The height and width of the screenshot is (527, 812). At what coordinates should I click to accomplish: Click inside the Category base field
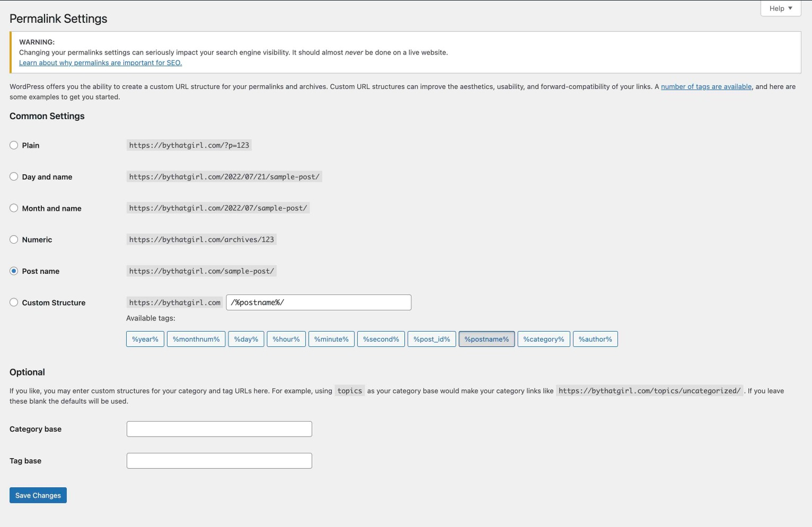point(219,428)
